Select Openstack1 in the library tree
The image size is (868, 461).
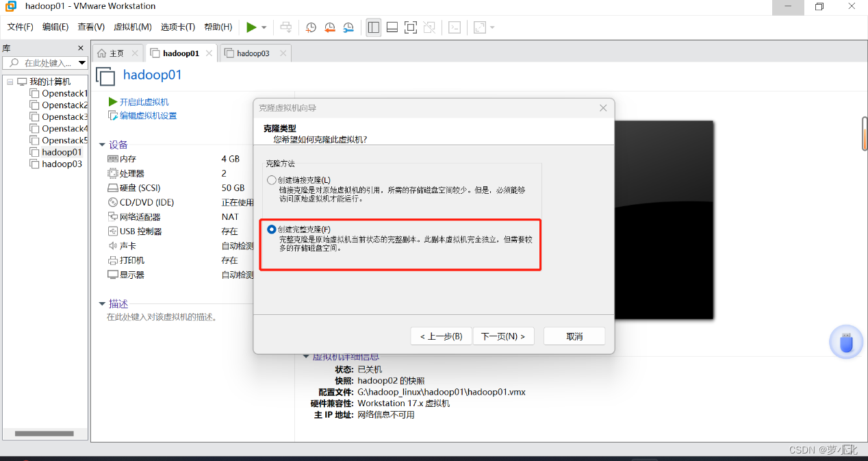(64, 93)
